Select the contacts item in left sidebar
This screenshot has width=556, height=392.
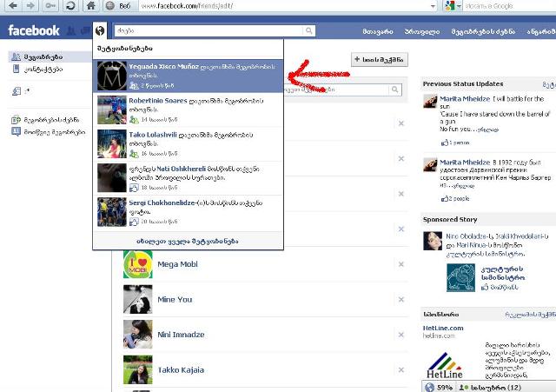[43, 70]
